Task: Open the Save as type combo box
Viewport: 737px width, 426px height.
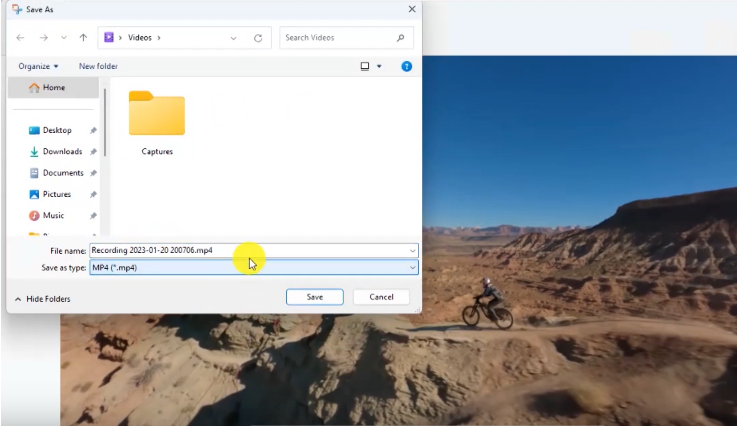Action: pyautogui.click(x=254, y=268)
